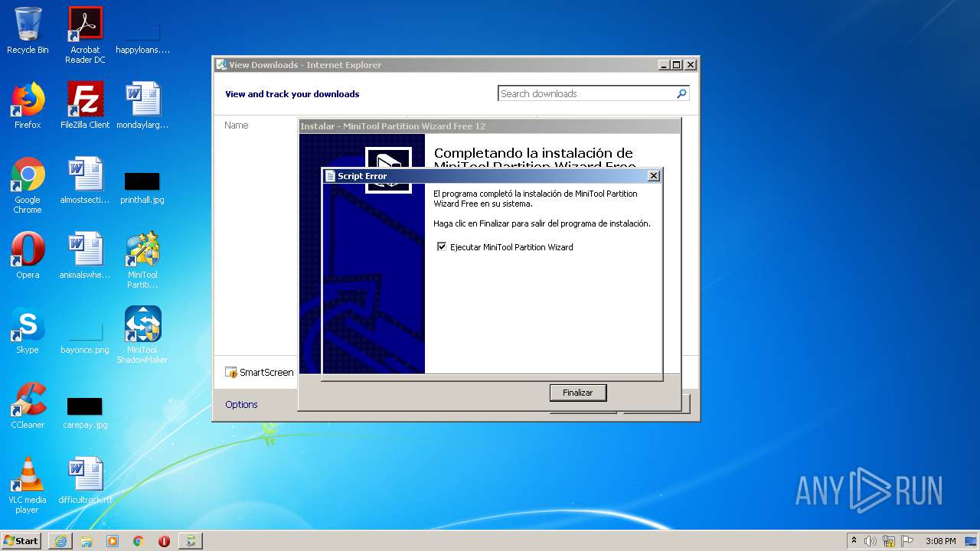This screenshot has width=980, height=551.
Task: Launch CCleaner desktop shortcut
Action: point(28,405)
